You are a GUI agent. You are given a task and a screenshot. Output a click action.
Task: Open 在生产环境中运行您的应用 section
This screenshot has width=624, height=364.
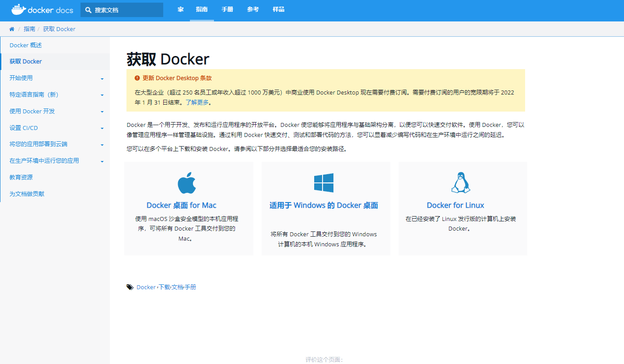tap(44, 161)
